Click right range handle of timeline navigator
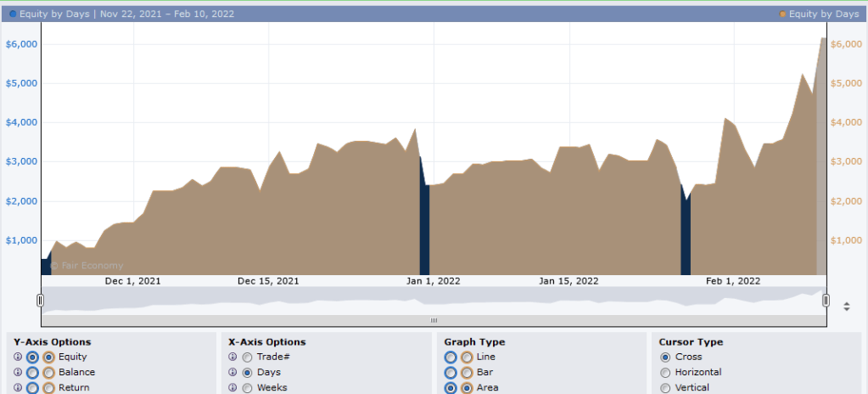Screen dimensions: 868x394 point(826,301)
